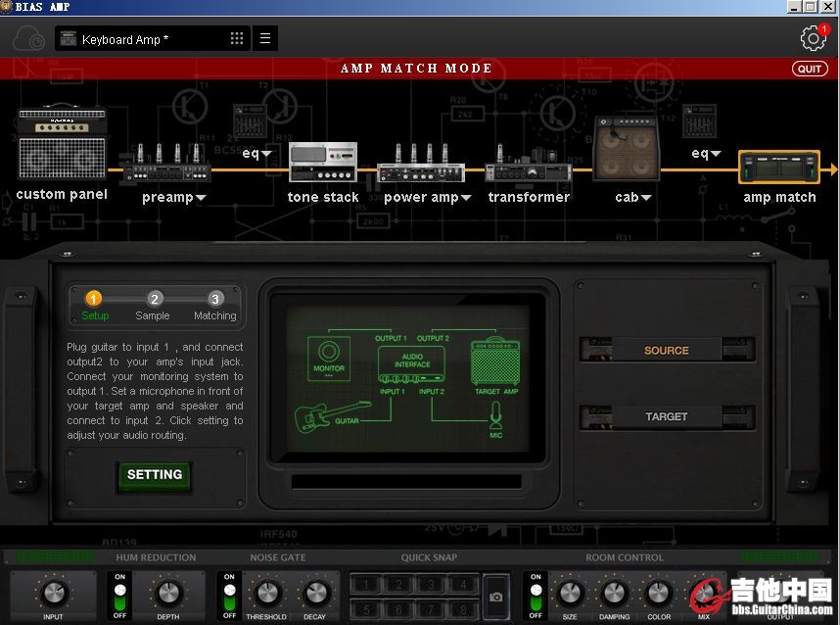The height and width of the screenshot is (625, 840).
Task: Select the tone stack module image
Action: [323, 162]
